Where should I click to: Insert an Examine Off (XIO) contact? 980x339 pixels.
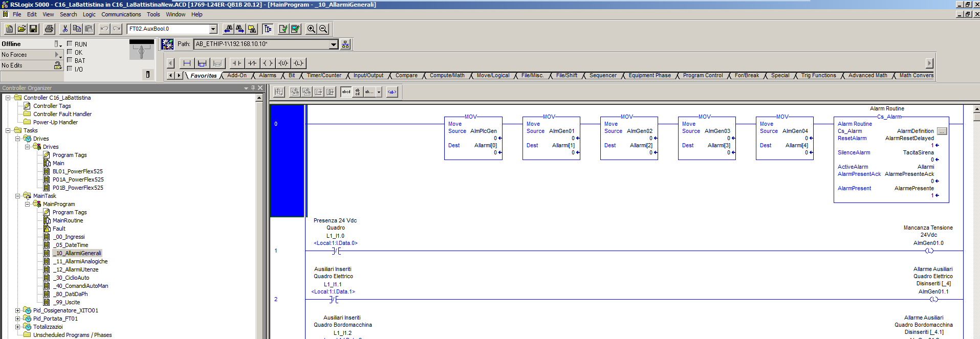click(x=252, y=63)
